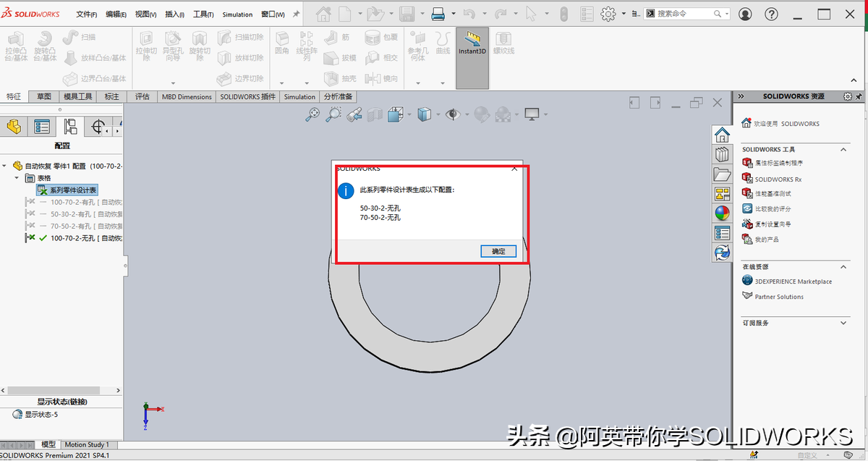Choose the 拔模 draft tool
This screenshot has height=461, width=868.
341,58
